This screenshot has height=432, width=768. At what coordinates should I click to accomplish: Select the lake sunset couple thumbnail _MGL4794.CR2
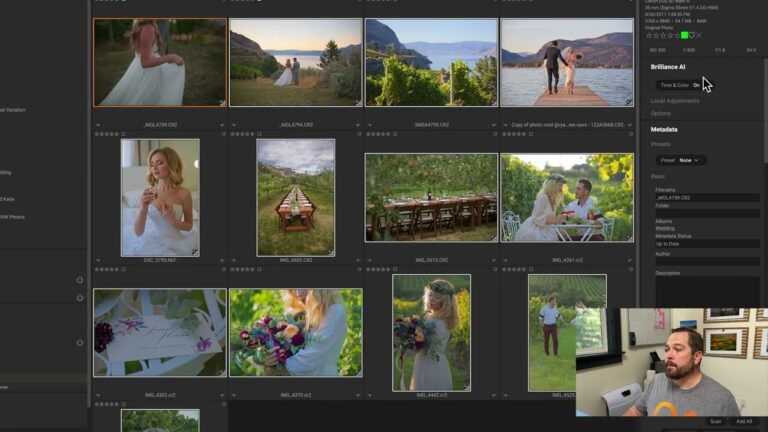(x=296, y=62)
